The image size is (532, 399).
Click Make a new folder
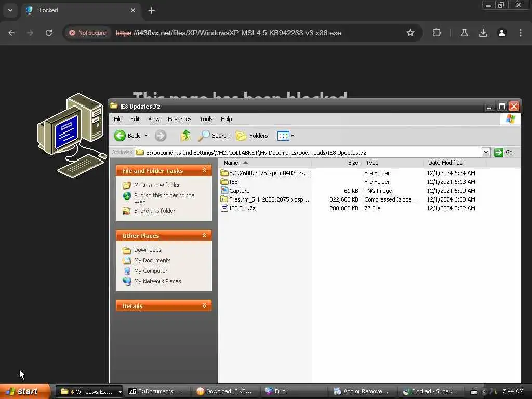(157, 185)
